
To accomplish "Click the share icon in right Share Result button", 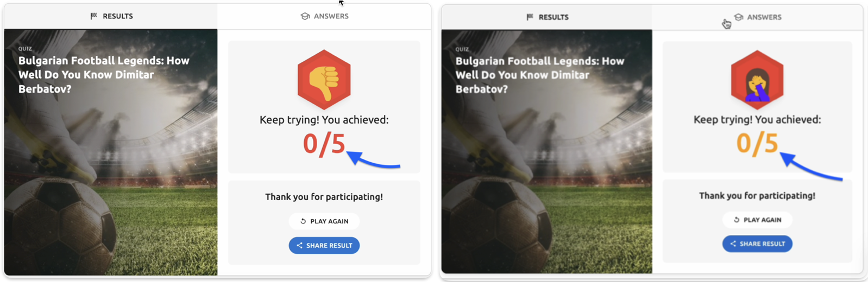I will click(733, 244).
